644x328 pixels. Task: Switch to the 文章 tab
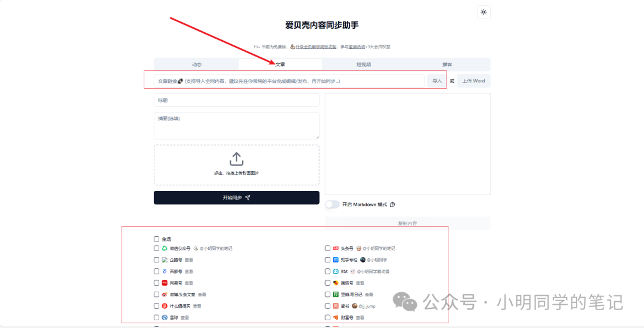point(280,64)
